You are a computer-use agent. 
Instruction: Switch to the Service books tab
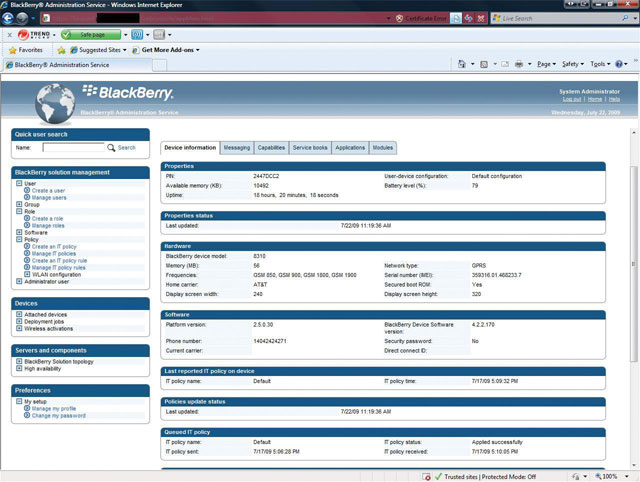click(x=310, y=148)
